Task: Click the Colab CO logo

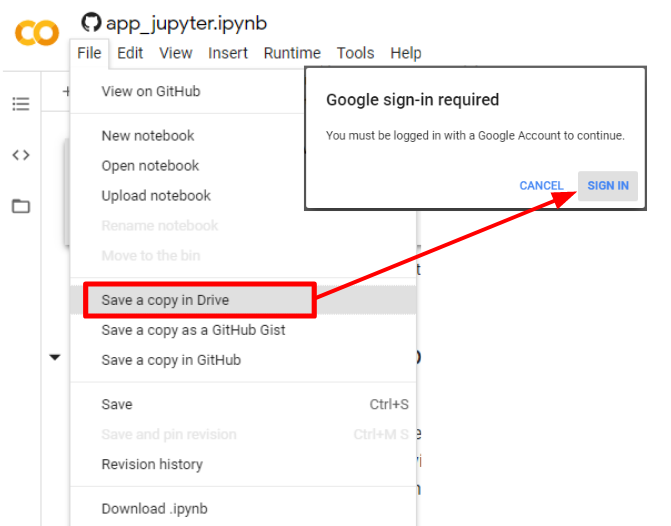Action: coord(37,33)
